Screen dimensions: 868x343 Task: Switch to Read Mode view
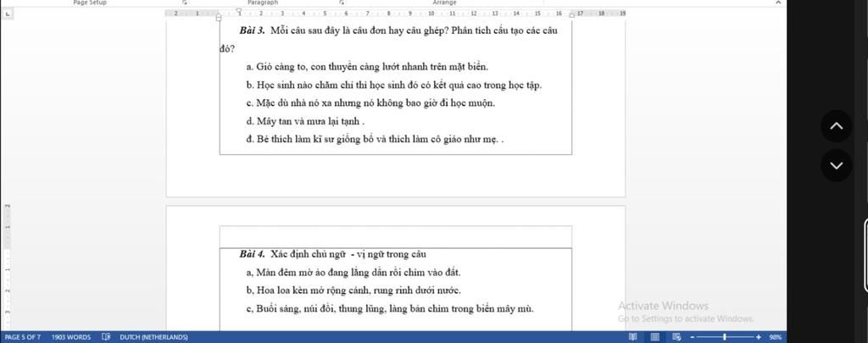(x=632, y=337)
